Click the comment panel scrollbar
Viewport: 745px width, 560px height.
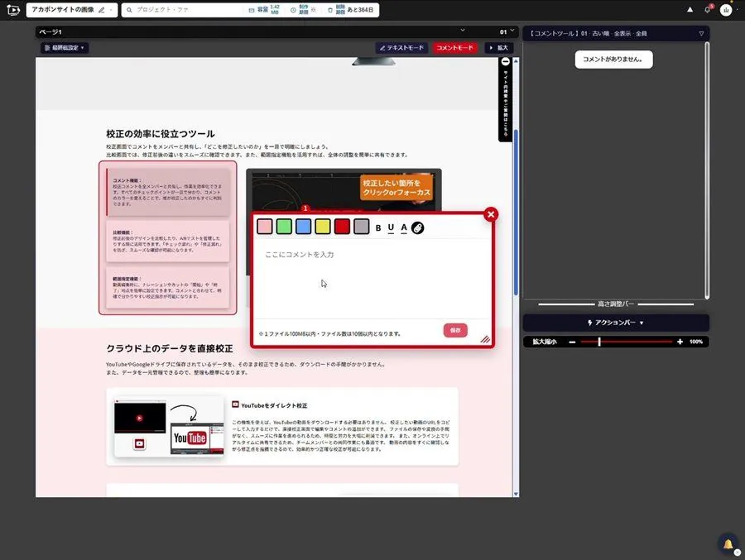click(x=707, y=170)
